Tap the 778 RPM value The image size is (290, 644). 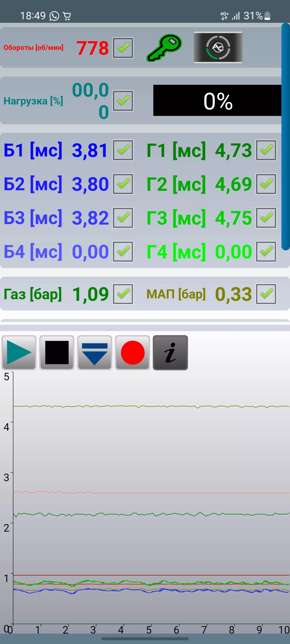(x=92, y=48)
